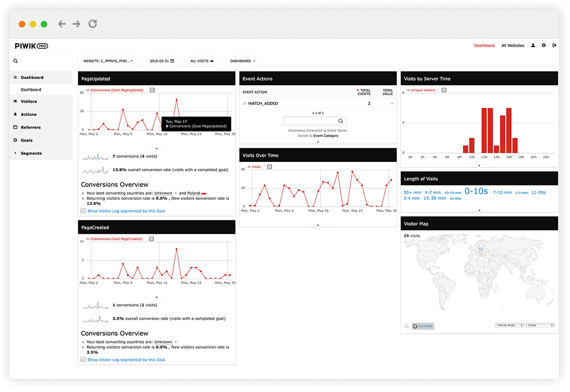
Task: Click the Visitor Map zoom out icon
Action: click(x=407, y=326)
